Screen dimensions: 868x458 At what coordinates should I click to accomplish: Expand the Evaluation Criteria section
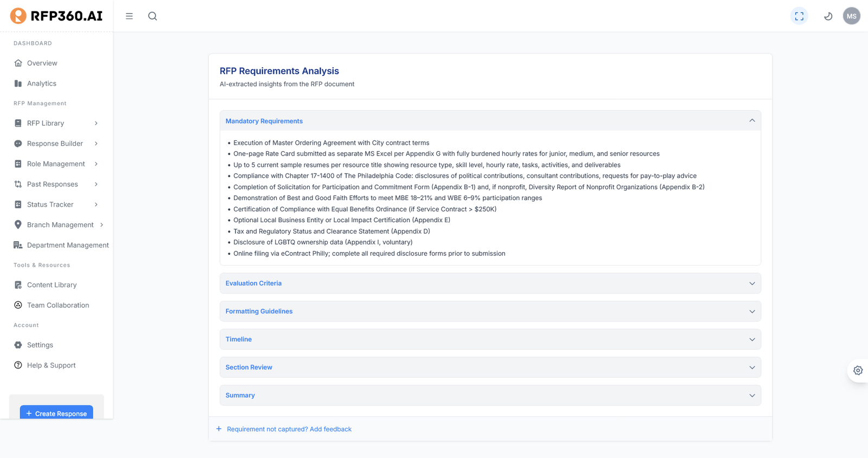(x=752, y=283)
